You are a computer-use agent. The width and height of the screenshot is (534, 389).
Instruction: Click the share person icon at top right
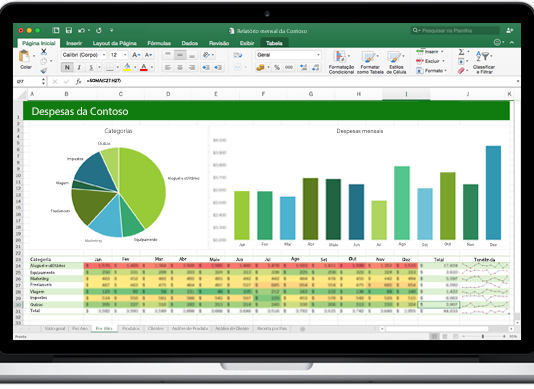(x=509, y=30)
